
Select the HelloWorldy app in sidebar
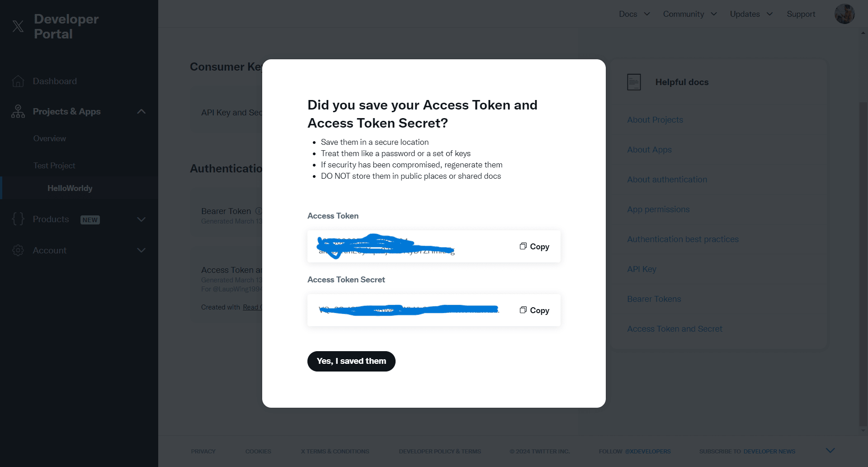pos(70,188)
